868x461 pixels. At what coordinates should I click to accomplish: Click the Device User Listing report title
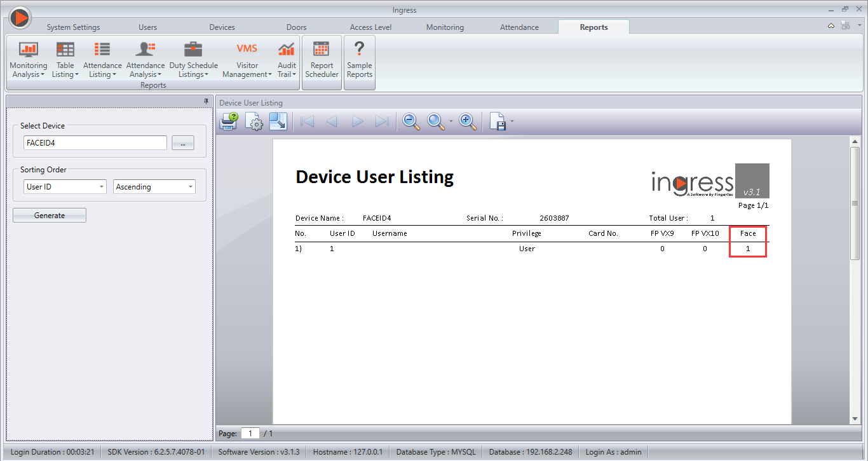point(375,177)
